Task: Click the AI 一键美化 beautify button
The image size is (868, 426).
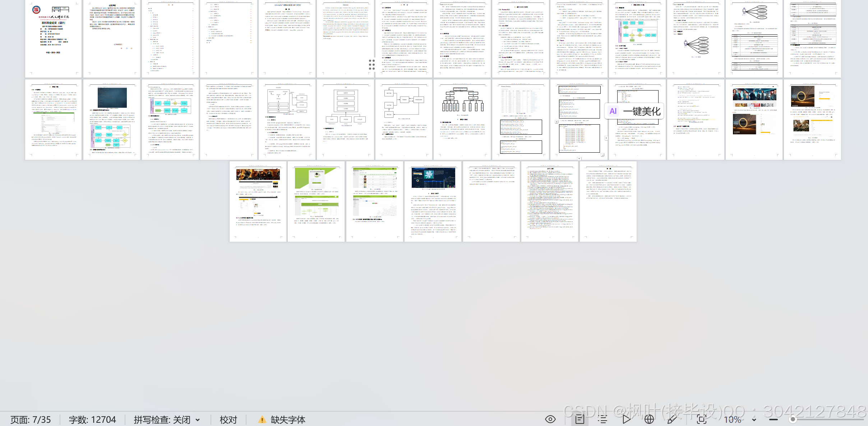Action: [x=635, y=111]
